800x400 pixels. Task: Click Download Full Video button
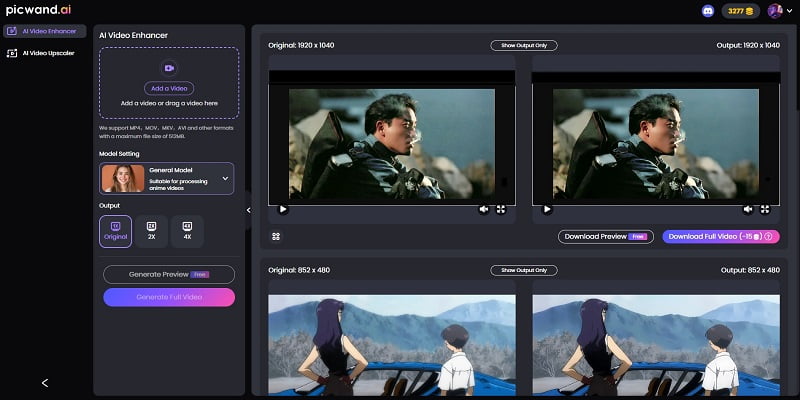(x=721, y=237)
